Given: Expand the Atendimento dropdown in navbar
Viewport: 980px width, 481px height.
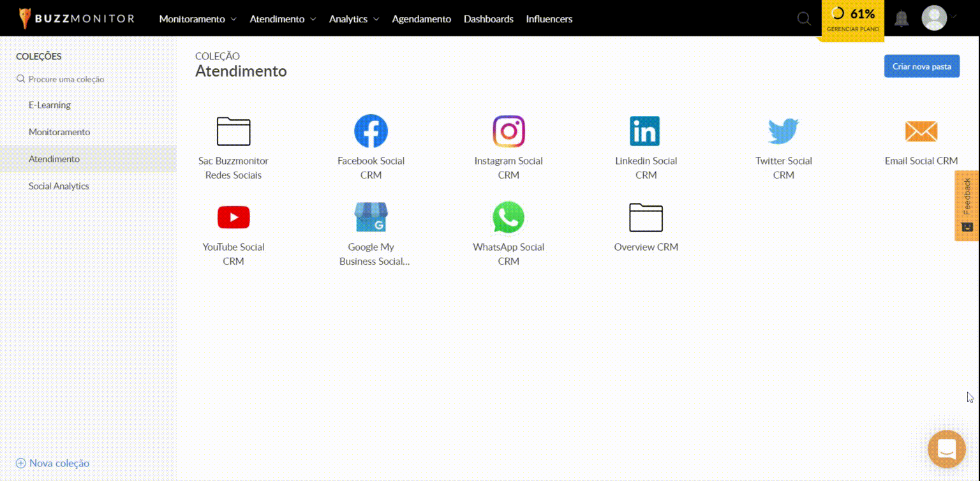Looking at the screenshot, I should (283, 19).
